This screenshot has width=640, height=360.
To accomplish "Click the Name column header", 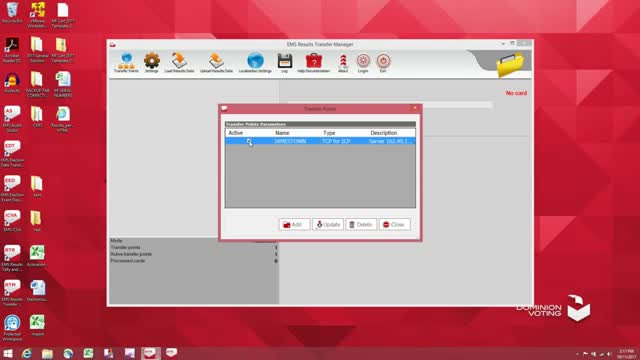I will (282, 133).
